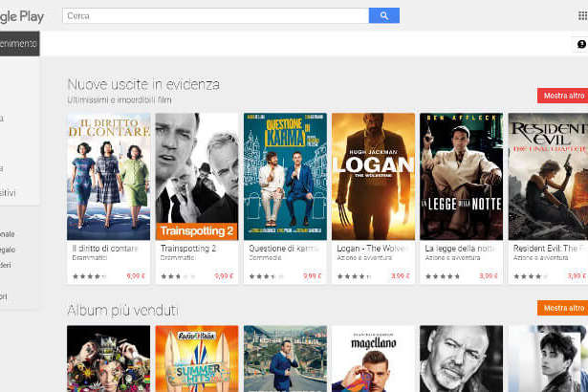Open the Trainspotting 2 movie poster
Viewport: 588px width, 392px height.
coord(197,176)
